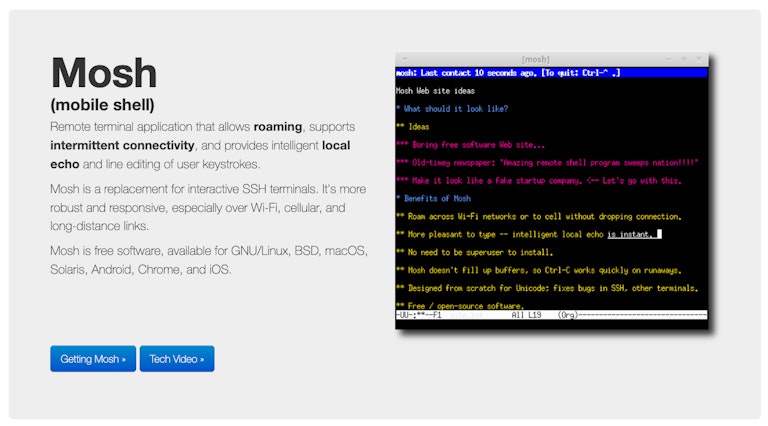Click the paragraph listing GNU/Linux, BSD, macOS

point(209,260)
